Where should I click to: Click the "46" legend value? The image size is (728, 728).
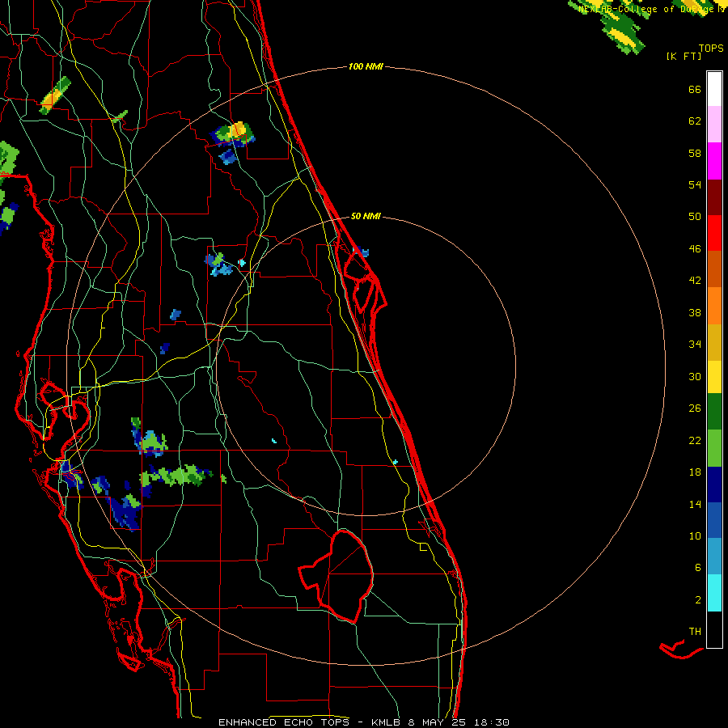coord(695,249)
